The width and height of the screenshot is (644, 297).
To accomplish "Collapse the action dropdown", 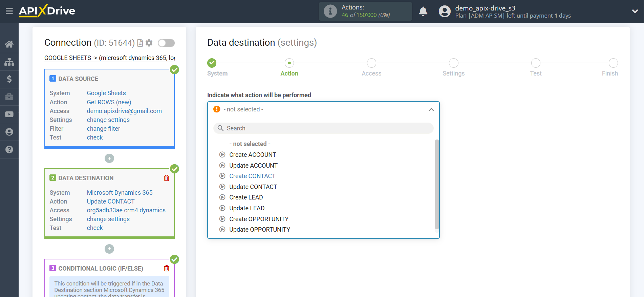I will click(x=431, y=109).
